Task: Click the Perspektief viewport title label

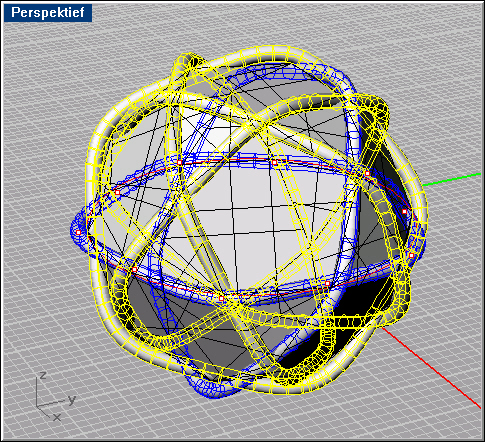Action: click(x=48, y=13)
